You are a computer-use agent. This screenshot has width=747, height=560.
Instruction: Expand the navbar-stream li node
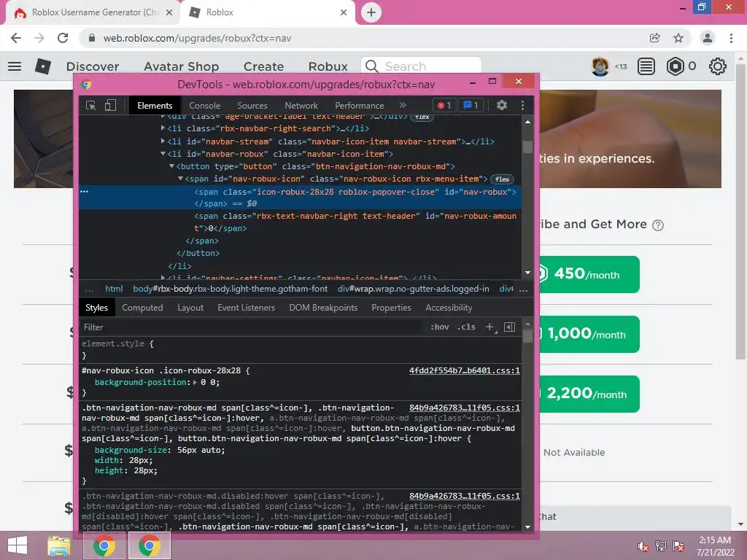pos(163,141)
